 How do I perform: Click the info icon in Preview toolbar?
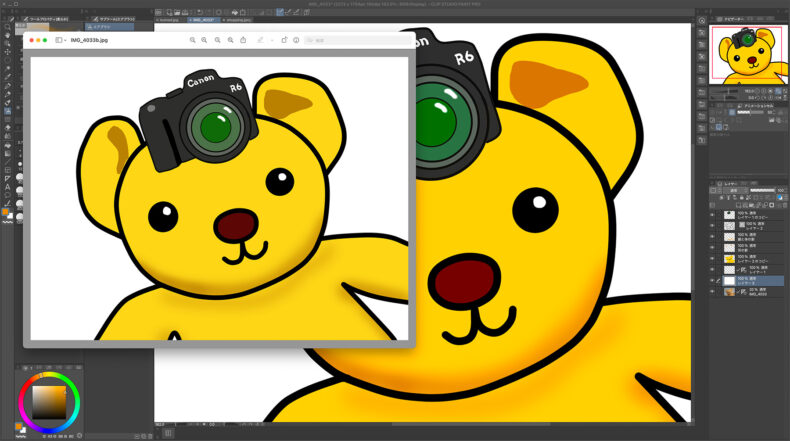click(297, 40)
